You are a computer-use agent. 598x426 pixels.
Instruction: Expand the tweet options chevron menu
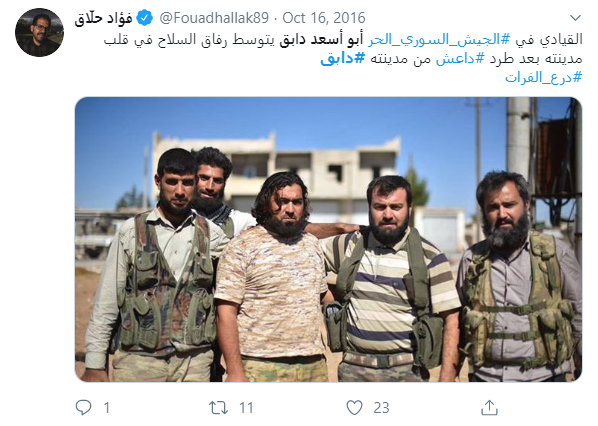(x=575, y=18)
